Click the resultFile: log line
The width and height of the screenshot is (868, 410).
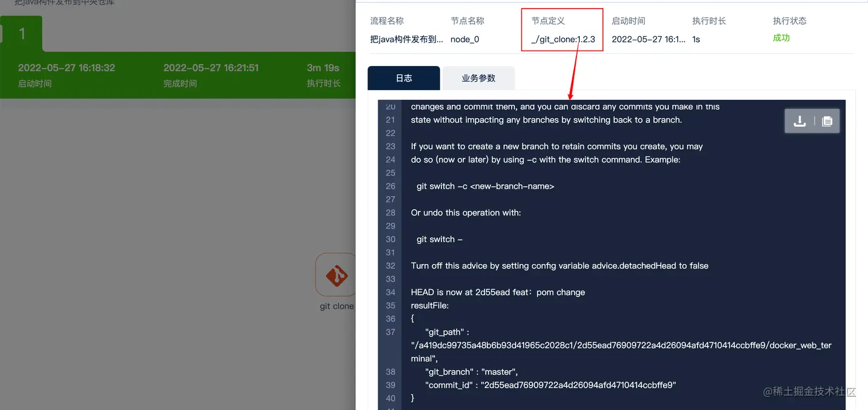[430, 305]
